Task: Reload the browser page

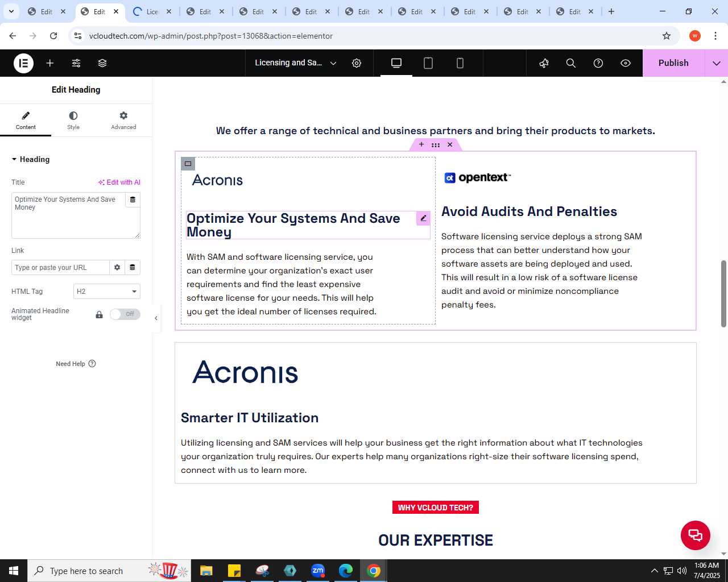Action: pos(53,36)
